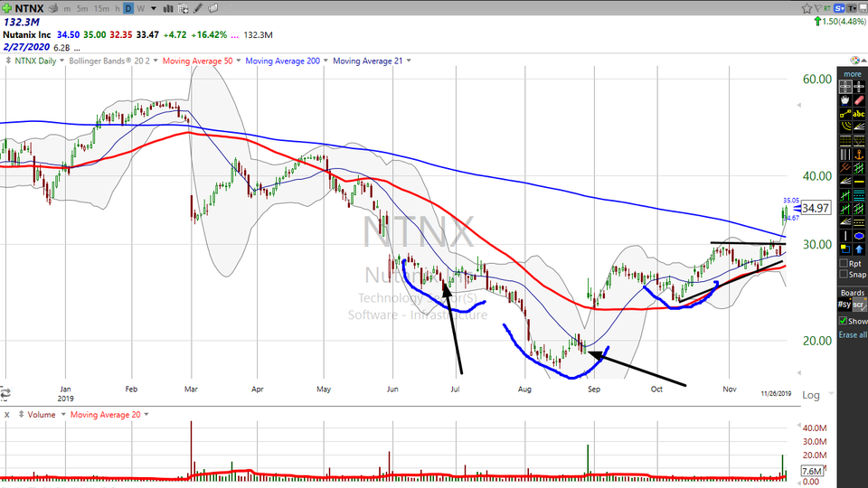868x488 pixels.
Task: Open the blue S dropdown button
Action: pyautogui.click(x=840, y=8)
